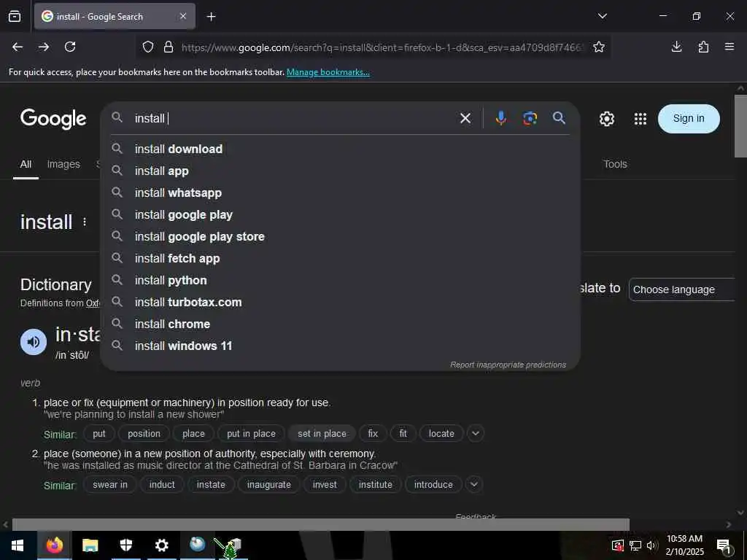Open the Manage bookmarks link
Viewport: 747px width, 560px height.
click(328, 72)
